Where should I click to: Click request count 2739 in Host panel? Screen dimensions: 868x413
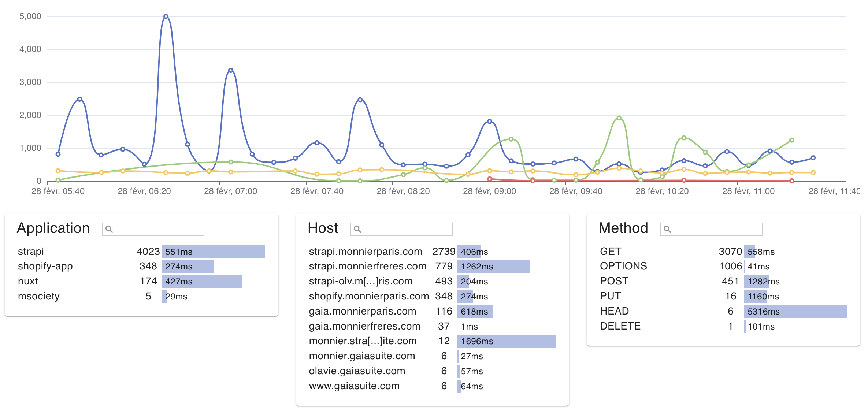pos(444,252)
